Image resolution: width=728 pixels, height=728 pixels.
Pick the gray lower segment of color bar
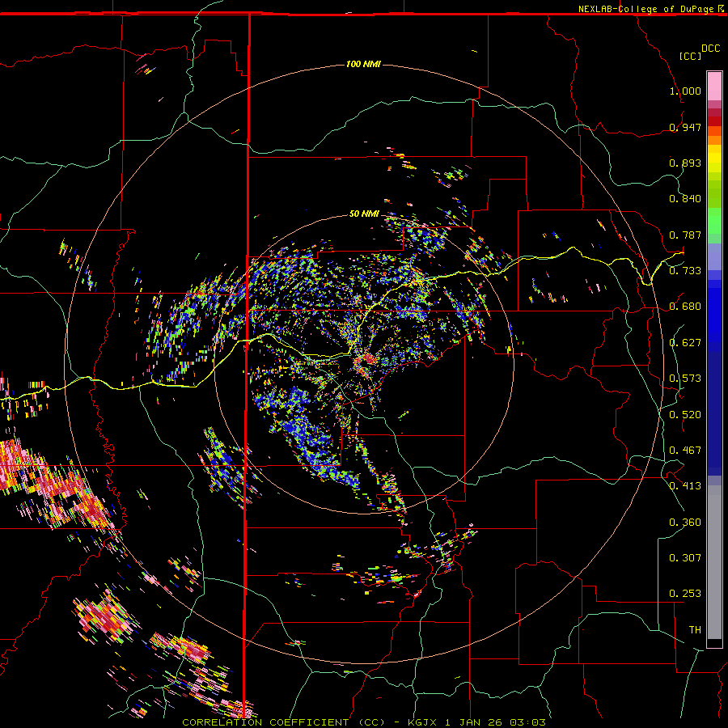coord(714,562)
